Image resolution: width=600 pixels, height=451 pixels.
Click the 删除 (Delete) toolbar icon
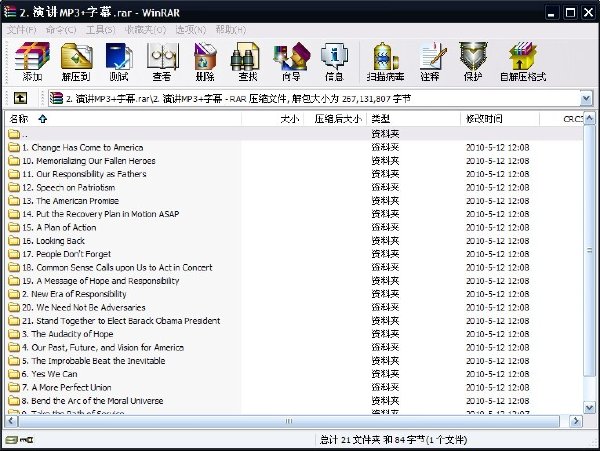tap(205, 61)
